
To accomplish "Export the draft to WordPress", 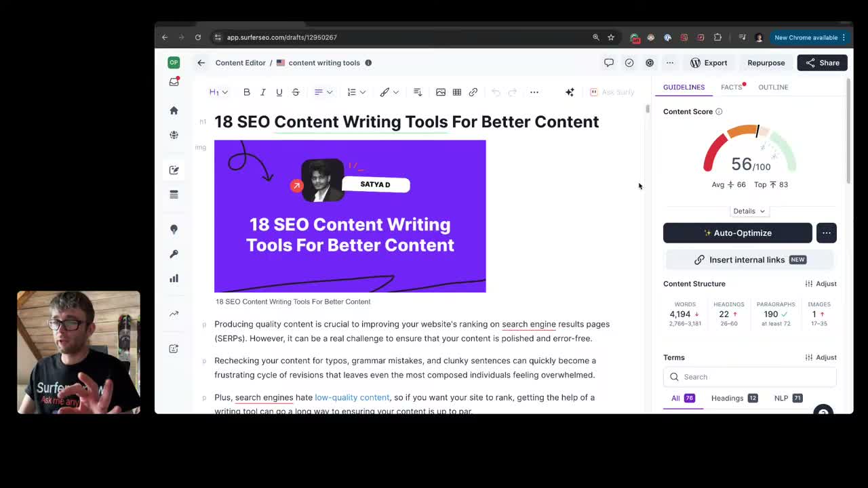I will click(709, 63).
